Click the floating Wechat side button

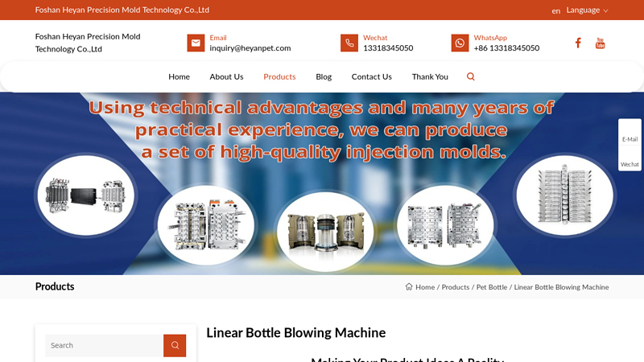tap(630, 158)
